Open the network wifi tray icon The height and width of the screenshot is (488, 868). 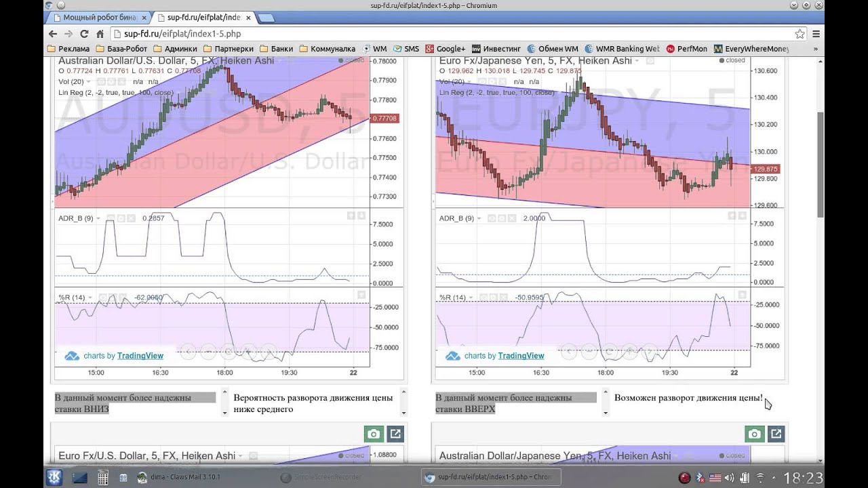[x=760, y=478]
